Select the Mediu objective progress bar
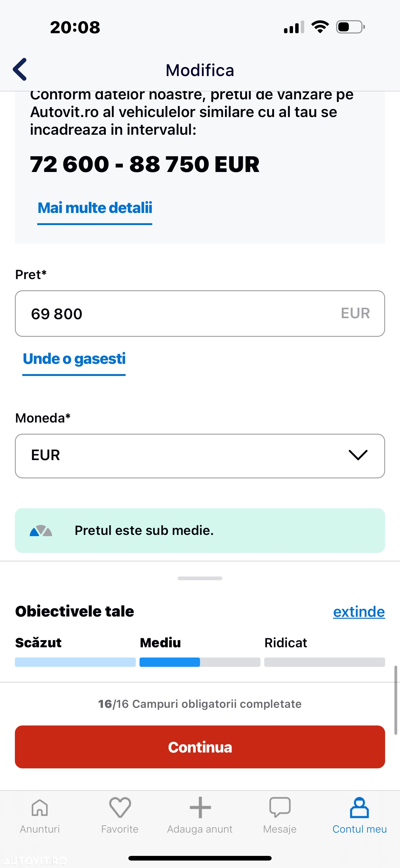Viewport: 400px width, 868px height. 200,662
